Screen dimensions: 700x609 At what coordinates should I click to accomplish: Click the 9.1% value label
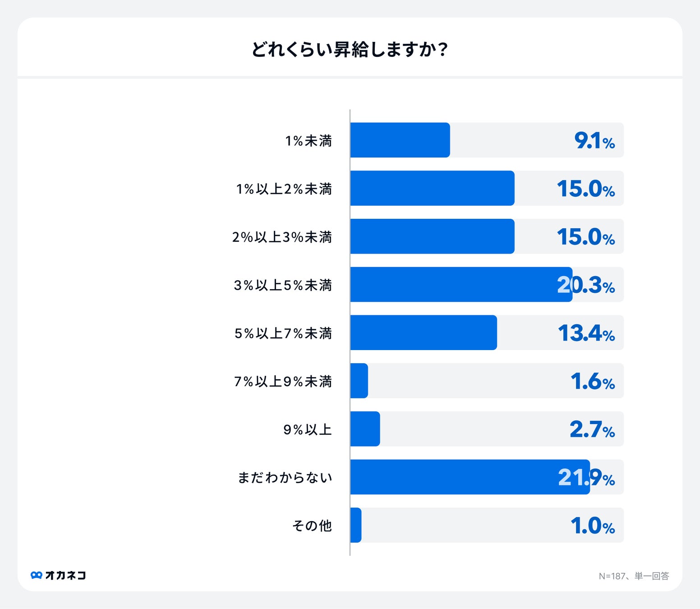[594, 141]
